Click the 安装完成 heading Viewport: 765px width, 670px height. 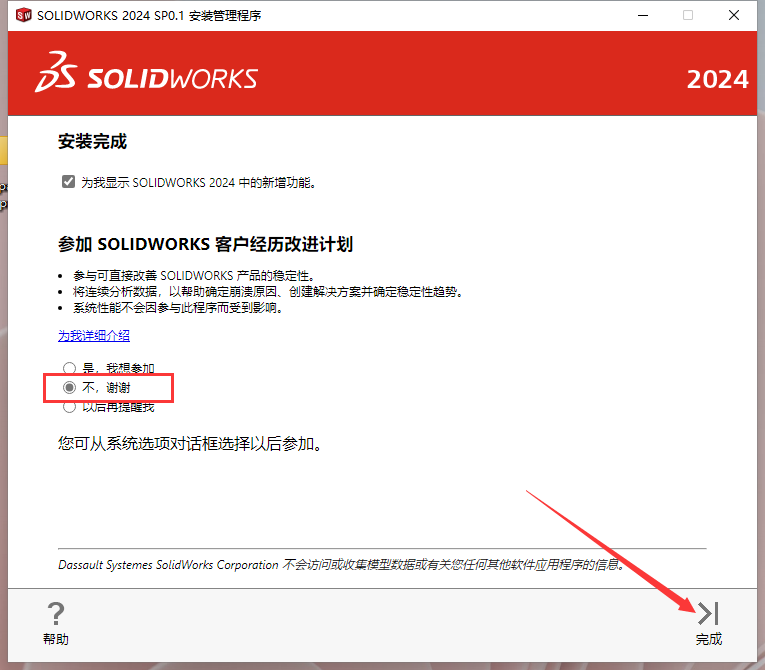pyautogui.click(x=93, y=142)
